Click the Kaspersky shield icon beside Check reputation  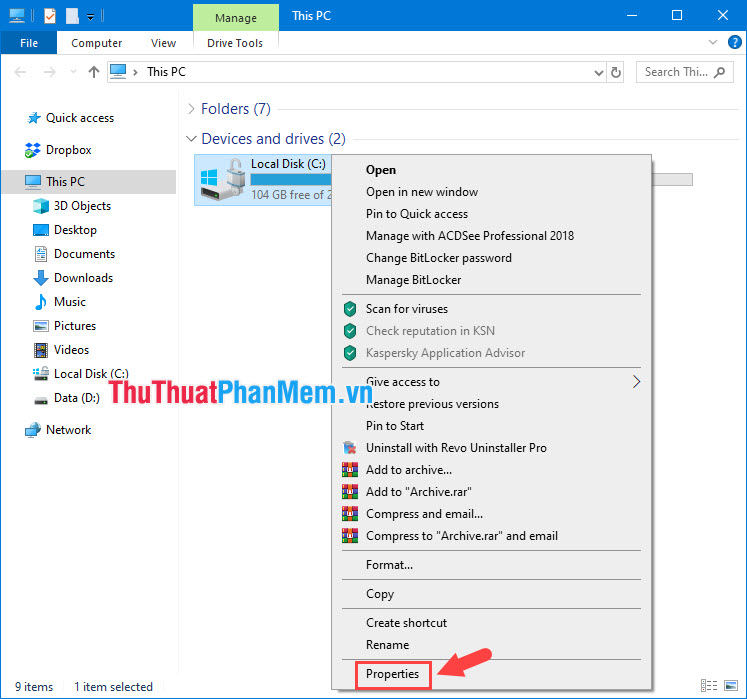350,331
